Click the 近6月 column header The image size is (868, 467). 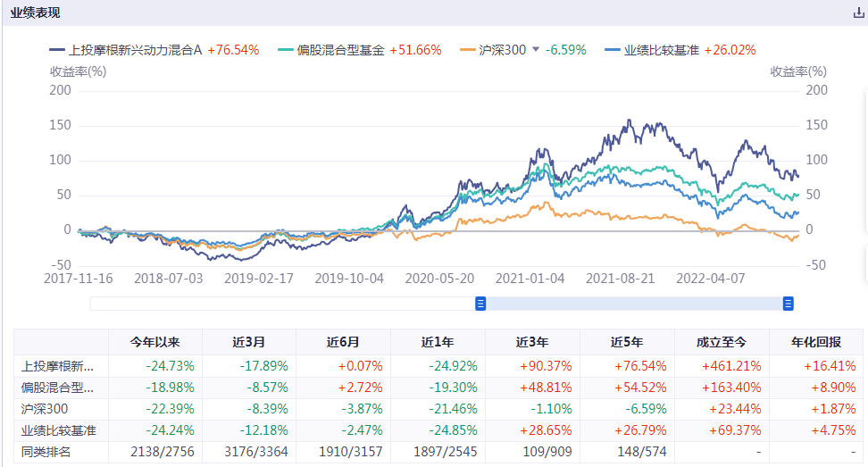point(344,342)
